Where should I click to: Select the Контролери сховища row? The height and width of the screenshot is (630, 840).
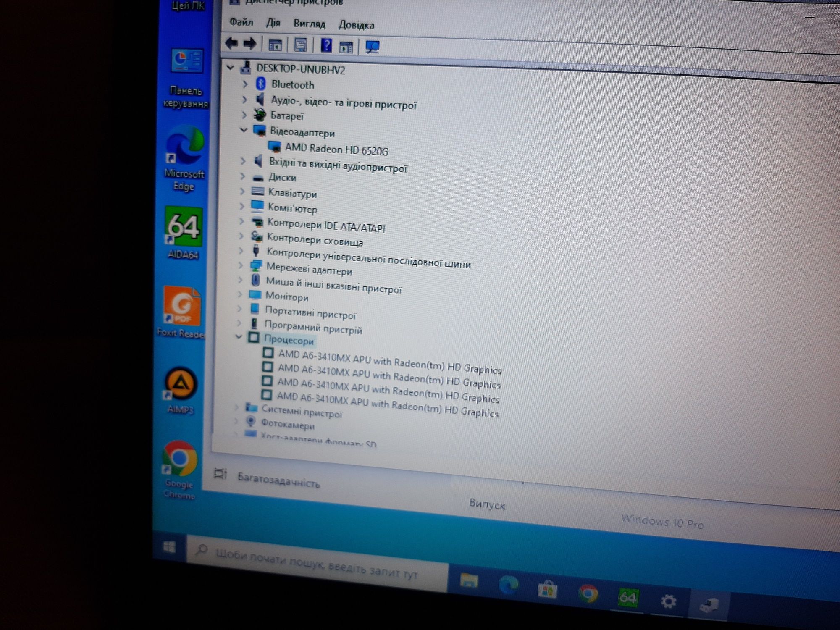point(315,240)
